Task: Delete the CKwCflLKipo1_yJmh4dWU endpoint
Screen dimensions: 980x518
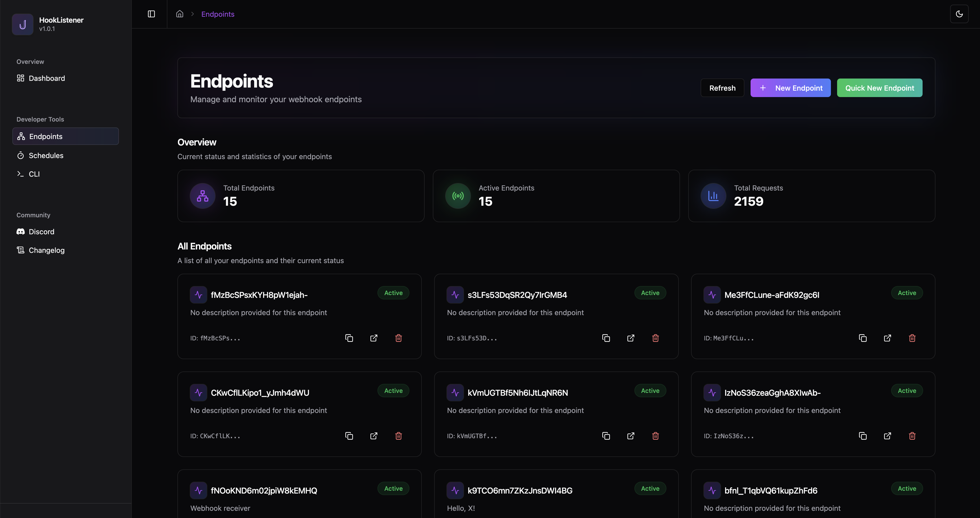Action: coord(398,436)
